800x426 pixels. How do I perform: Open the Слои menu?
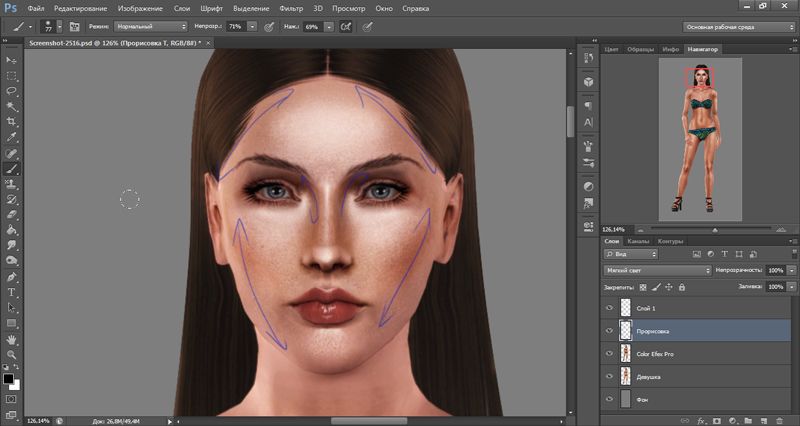click(x=182, y=9)
